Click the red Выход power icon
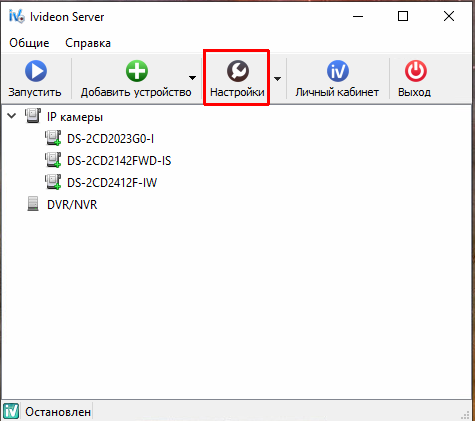This screenshot has width=475, height=421. pyautogui.click(x=416, y=71)
